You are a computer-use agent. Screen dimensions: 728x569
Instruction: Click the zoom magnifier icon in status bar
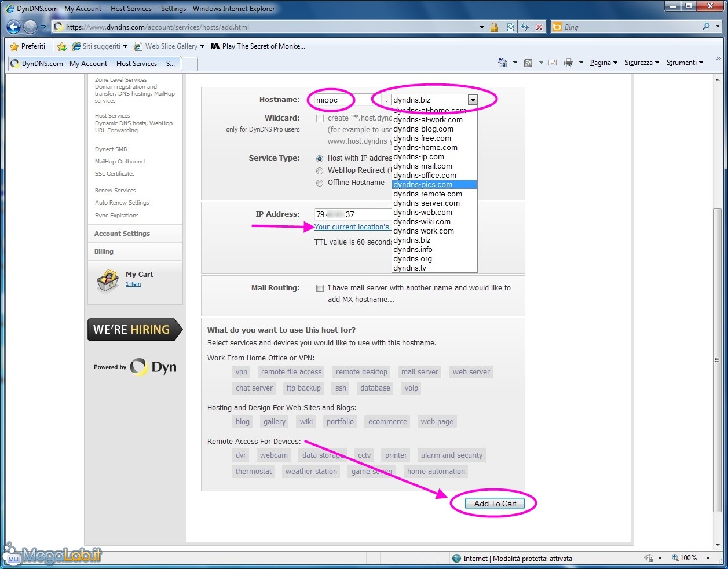coord(675,558)
